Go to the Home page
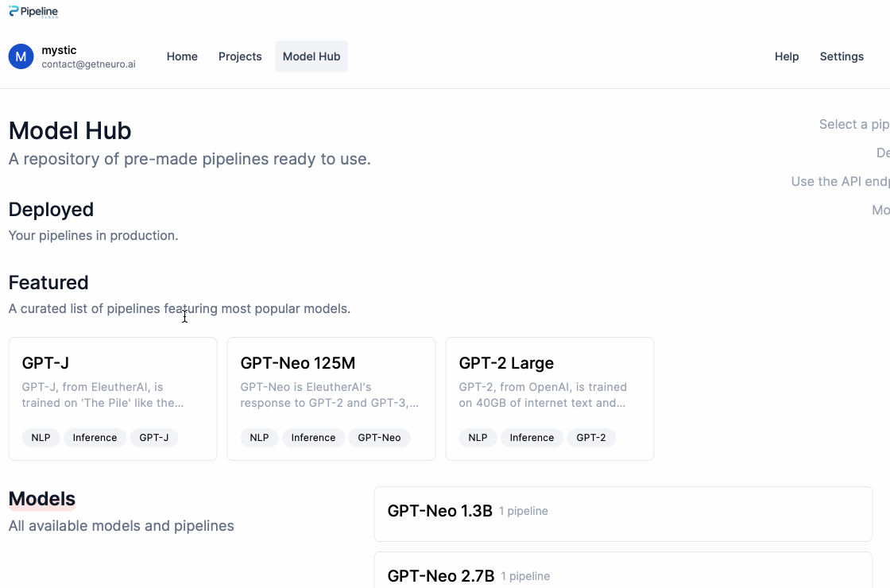The image size is (890, 588). 182,56
